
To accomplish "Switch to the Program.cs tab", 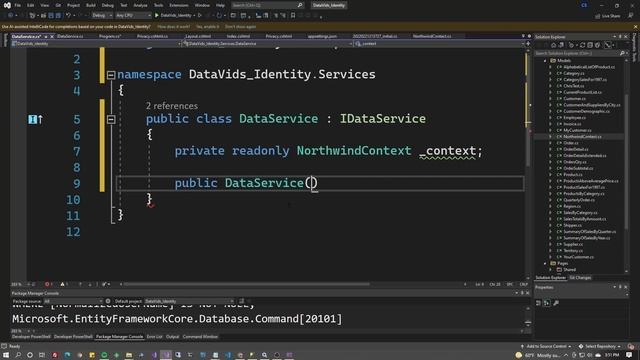I will click(110, 36).
